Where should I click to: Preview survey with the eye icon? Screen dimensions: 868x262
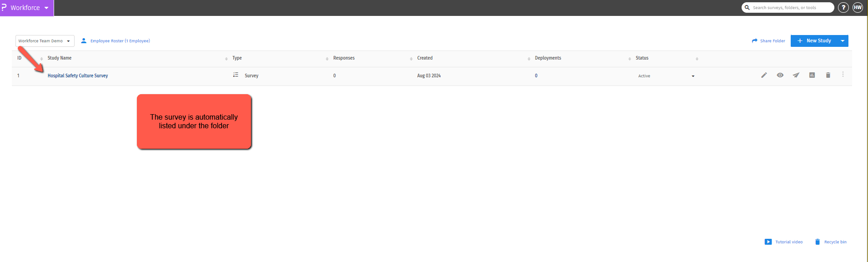(780, 75)
